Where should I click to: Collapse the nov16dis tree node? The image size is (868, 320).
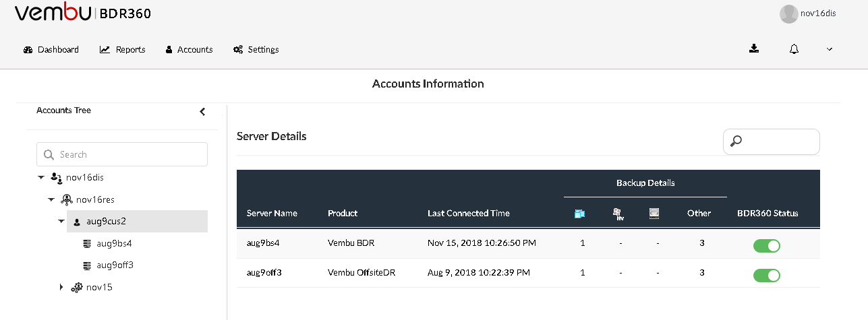[x=42, y=178]
